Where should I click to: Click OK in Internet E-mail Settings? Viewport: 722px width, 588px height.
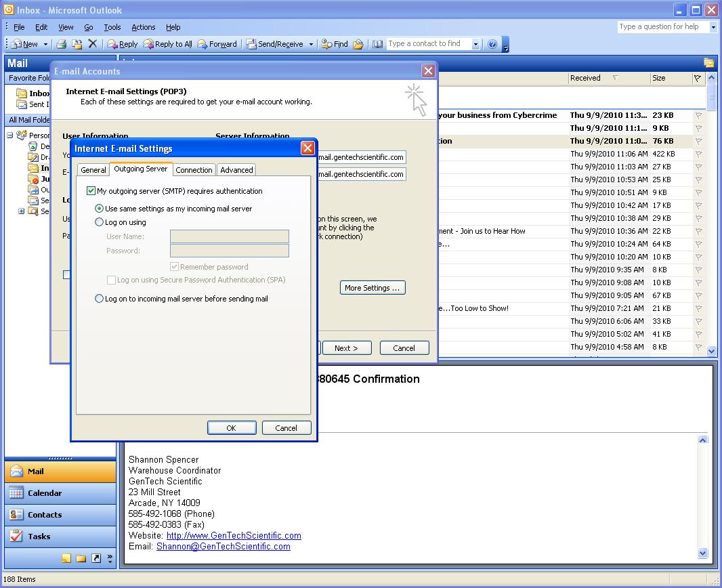click(x=232, y=427)
